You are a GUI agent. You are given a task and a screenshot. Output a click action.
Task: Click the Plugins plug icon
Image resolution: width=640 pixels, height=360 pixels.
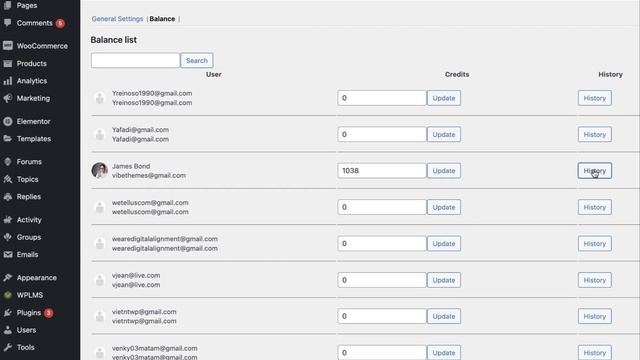click(8, 313)
